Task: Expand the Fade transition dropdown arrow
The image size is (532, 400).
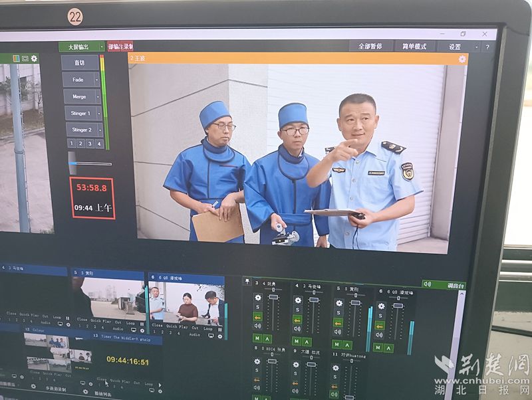Action: click(96, 80)
